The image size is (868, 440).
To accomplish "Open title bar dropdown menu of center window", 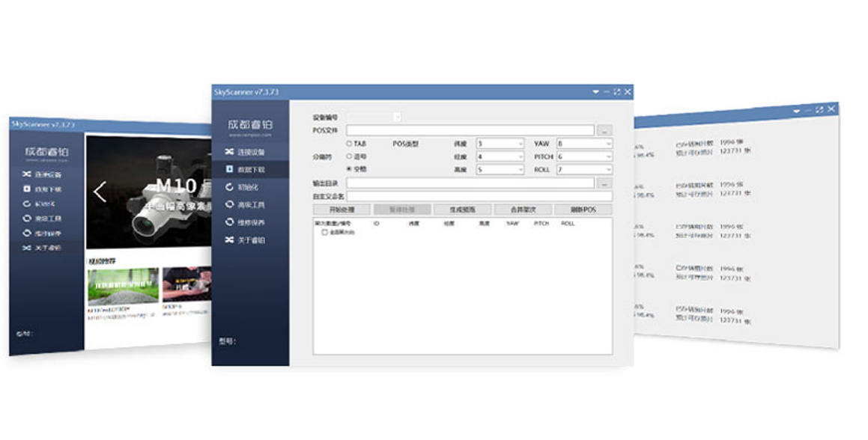I will click(x=595, y=92).
